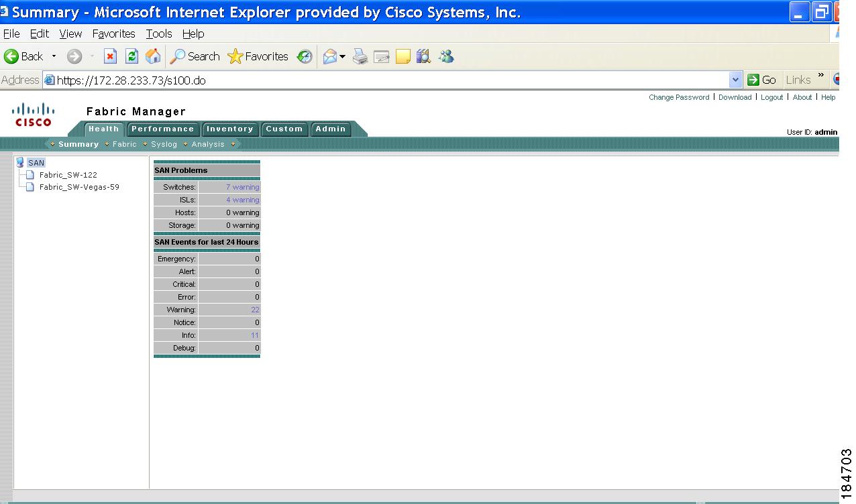Click the Go button

pyautogui.click(x=762, y=80)
